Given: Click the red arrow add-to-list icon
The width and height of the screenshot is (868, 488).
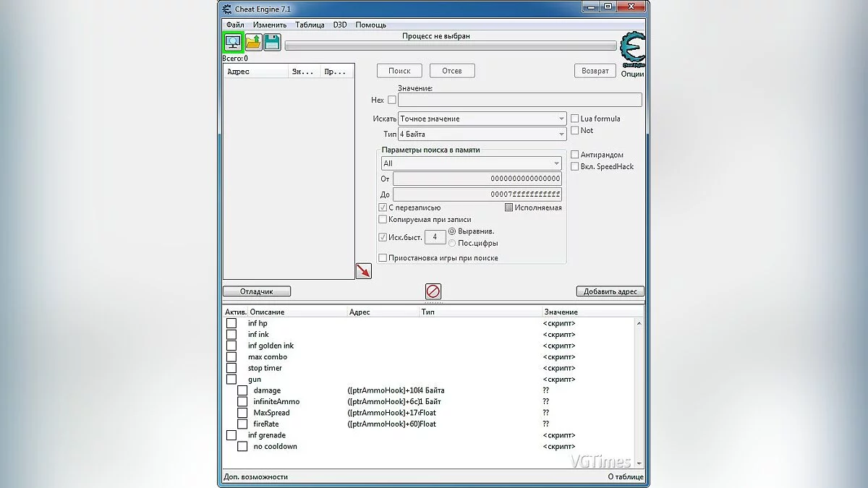Looking at the screenshot, I should (x=363, y=270).
